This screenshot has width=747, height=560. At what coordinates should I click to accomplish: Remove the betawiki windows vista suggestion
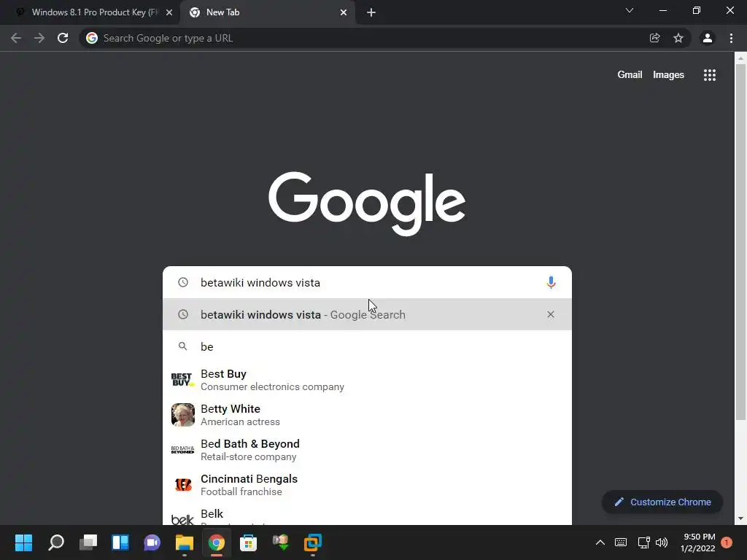point(551,314)
